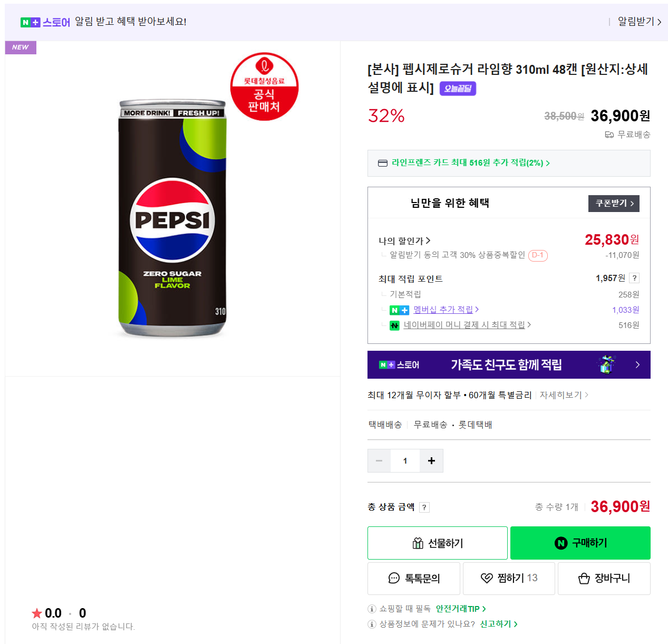
Task: Open 톡톡문의 chat bubble icon
Action: click(393, 578)
